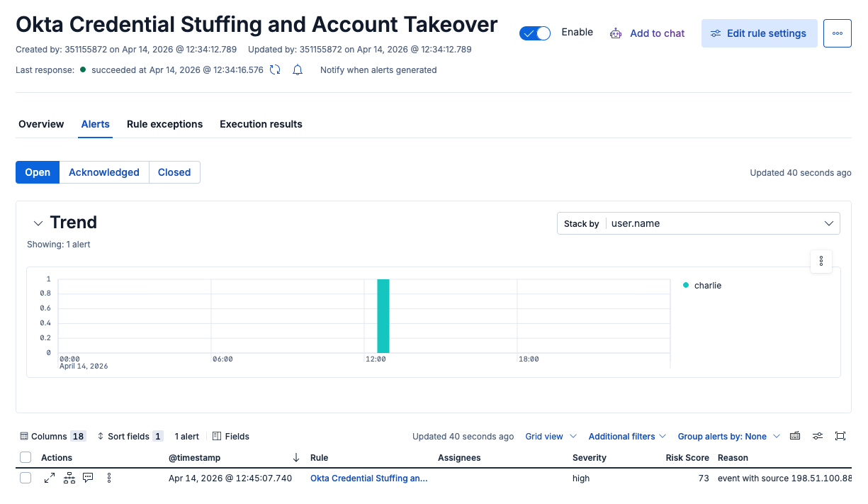The width and height of the screenshot is (868, 504).
Task: Click the timestamp sort descending arrow
Action: [x=296, y=458]
